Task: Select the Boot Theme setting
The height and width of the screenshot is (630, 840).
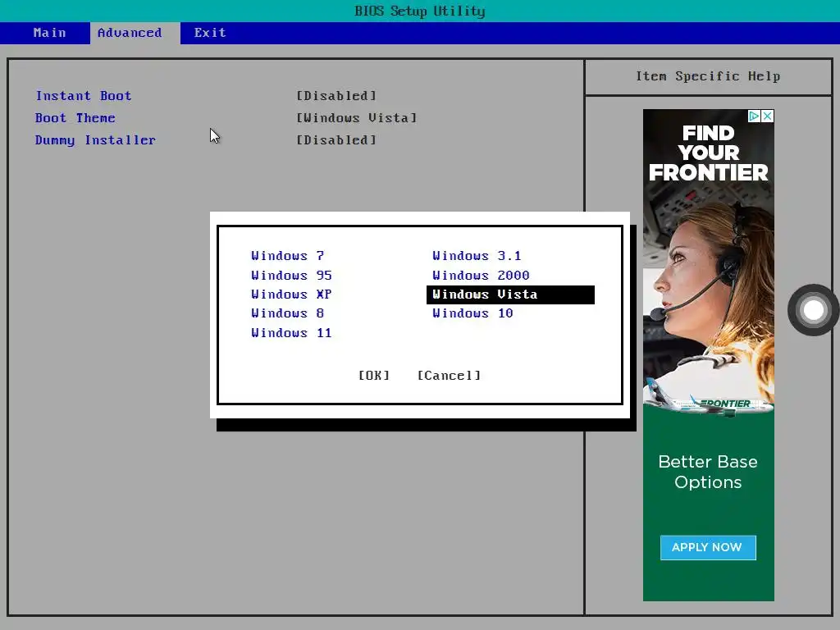Action: (x=75, y=118)
